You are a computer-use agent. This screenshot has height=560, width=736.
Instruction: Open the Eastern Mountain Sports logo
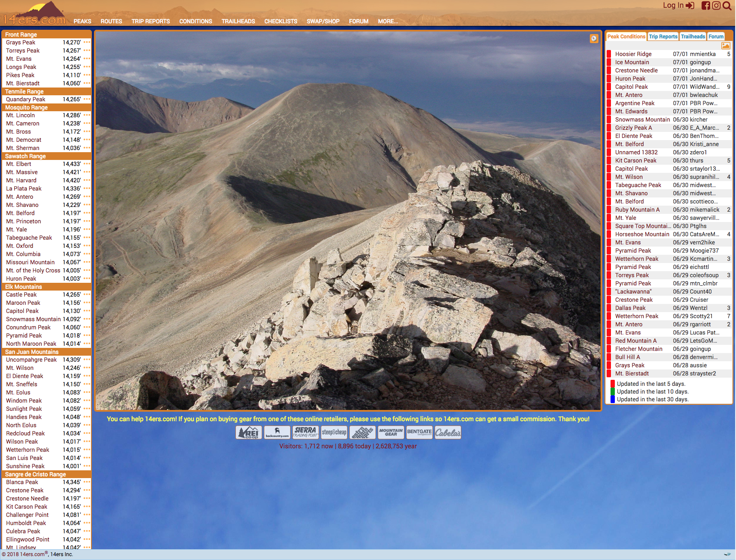click(x=363, y=432)
